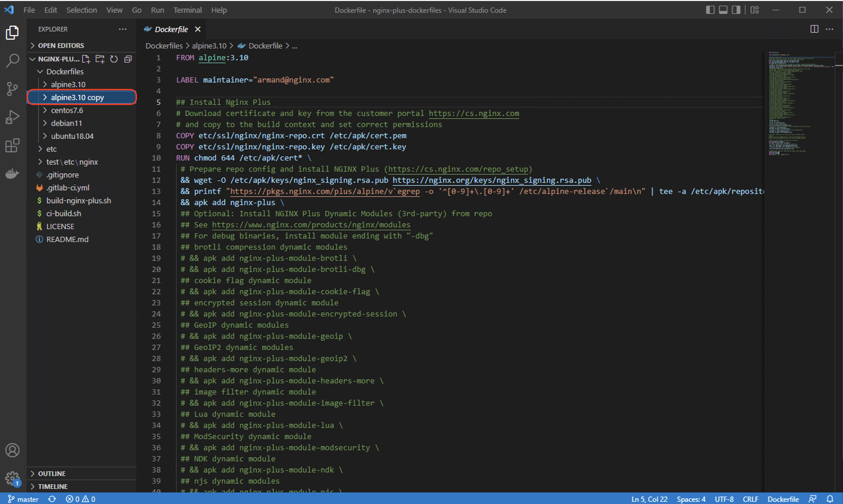Toggle the secondary side bar visibility

(x=736, y=10)
